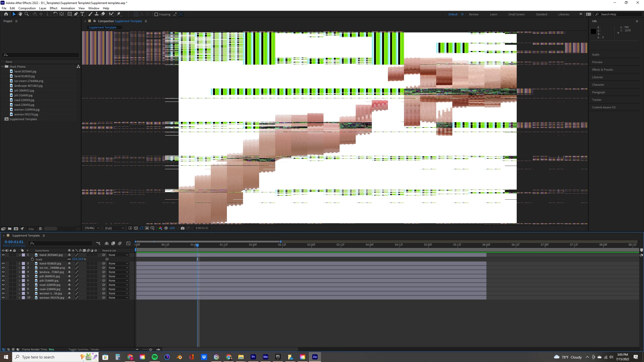Open the Animation menu
The image size is (644, 362).
(x=68, y=8)
